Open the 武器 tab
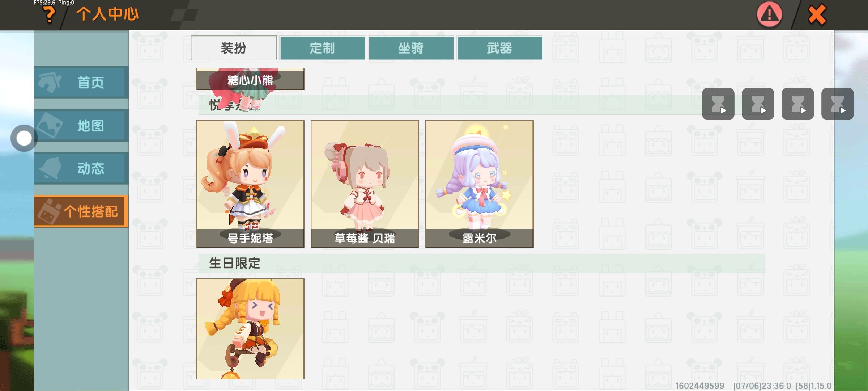The image size is (868, 391). [x=500, y=48]
